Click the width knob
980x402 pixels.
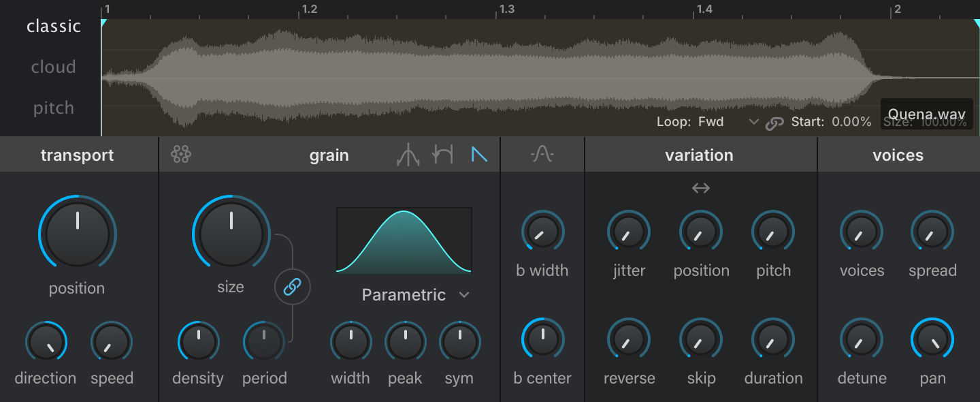coord(351,342)
